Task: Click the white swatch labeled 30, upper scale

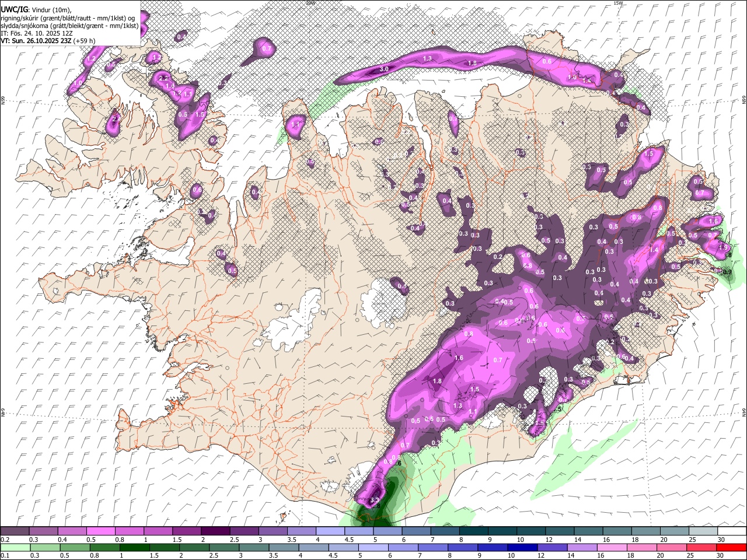Action: coord(731,531)
